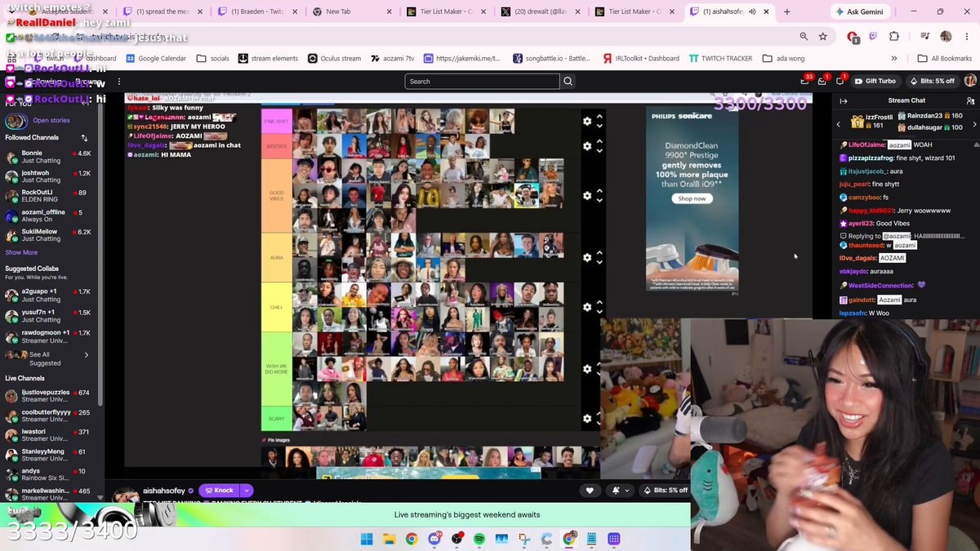Open ijustlovepuzzles live channel

pyautogui.click(x=49, y=397)
